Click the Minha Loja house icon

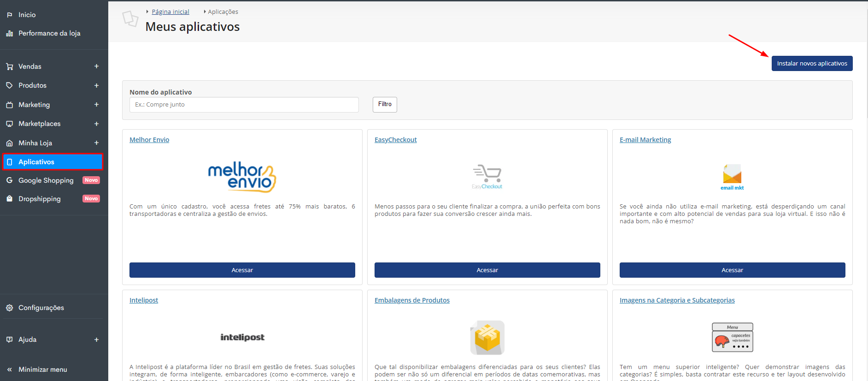pyautogui.click(x=9, y=143)
